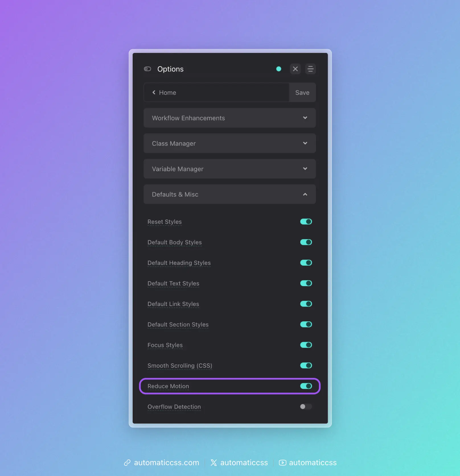Go back to the Home menu

pyautogui.click(x=167, y=92)
